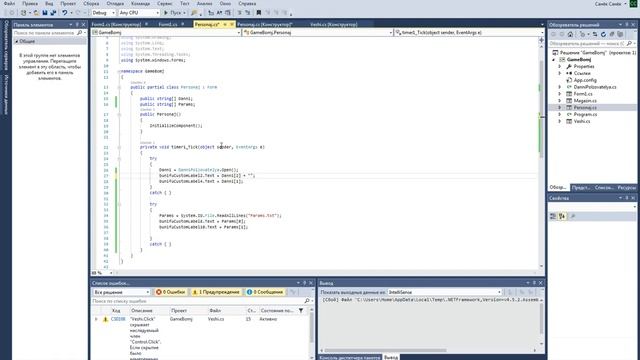Click the Solution Explorer refresh icon
This screenshot has height=360, width=640.
coord(603,34)
